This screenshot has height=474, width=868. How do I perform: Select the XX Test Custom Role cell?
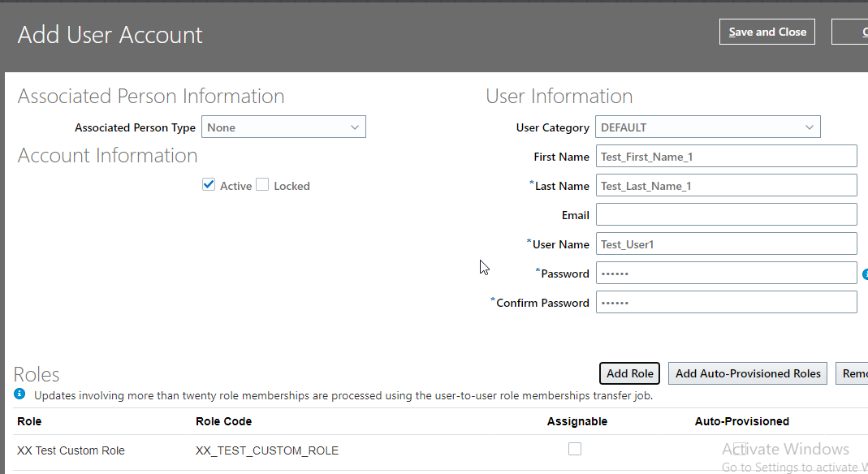point(71,450)
